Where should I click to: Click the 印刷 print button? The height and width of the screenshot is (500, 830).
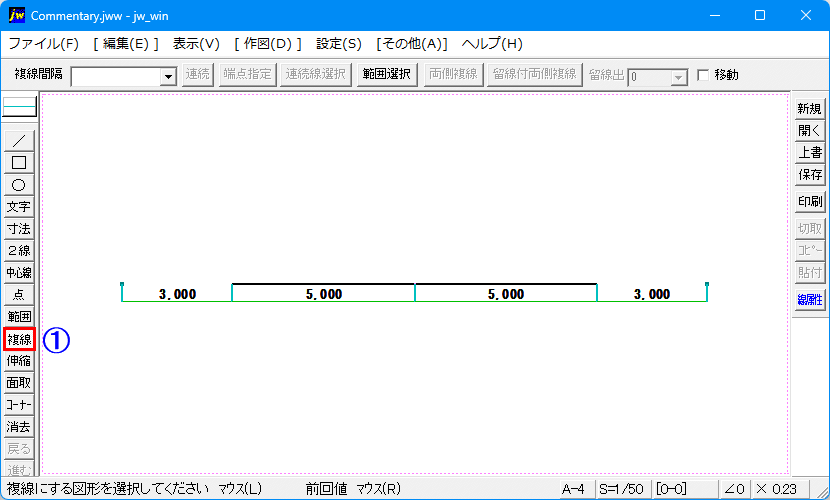pos(809,202)
